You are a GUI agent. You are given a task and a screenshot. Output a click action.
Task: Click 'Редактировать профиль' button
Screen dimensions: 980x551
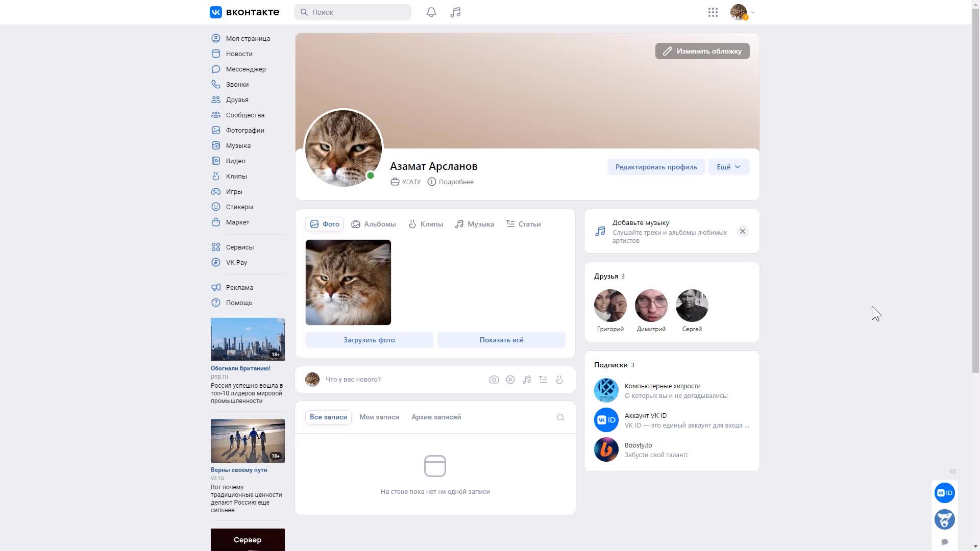[x=656, y=167]
